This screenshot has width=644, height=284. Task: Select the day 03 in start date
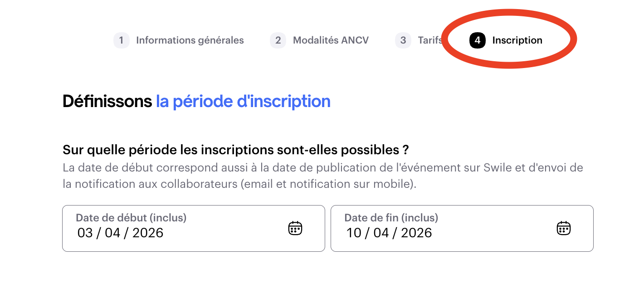pyautogui.click(x=85, y=233)
